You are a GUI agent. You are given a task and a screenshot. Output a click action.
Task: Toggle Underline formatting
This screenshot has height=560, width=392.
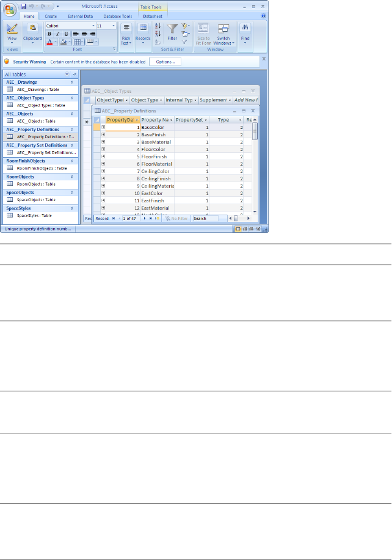point(66,34)
